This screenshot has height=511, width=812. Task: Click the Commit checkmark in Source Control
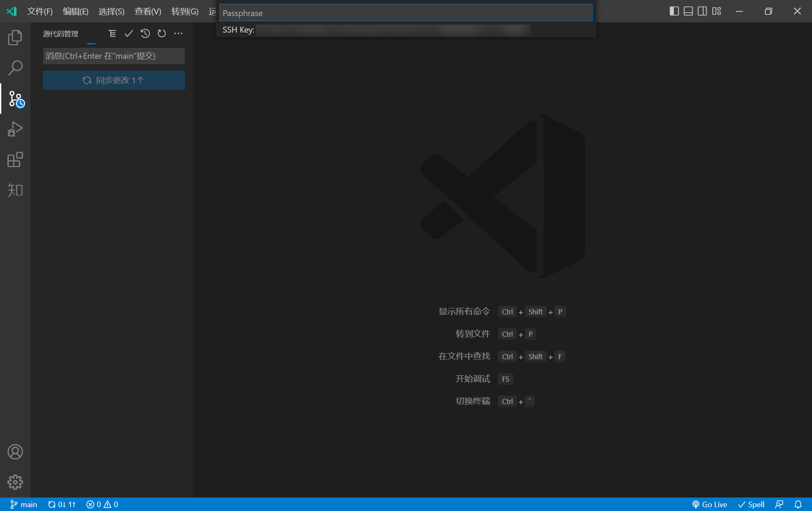[x=129, y=34]
